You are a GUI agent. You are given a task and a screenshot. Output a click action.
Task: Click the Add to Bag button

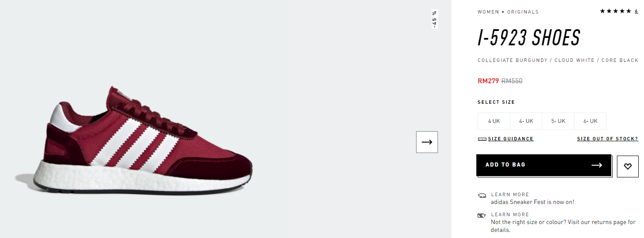544,165
